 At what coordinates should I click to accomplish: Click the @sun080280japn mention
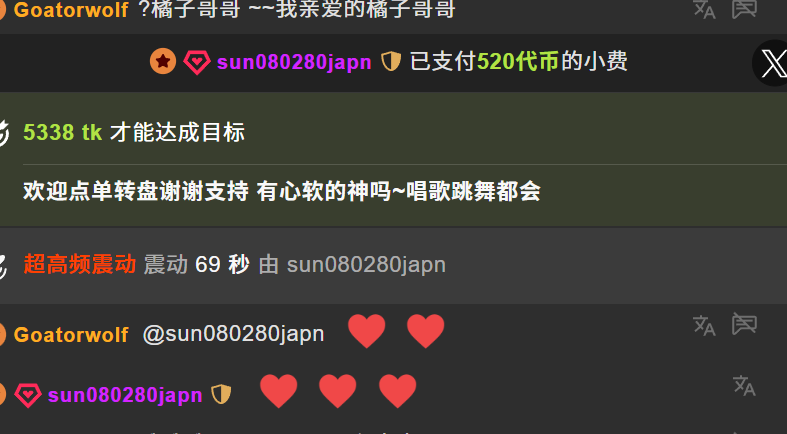(x=233, y=334)
